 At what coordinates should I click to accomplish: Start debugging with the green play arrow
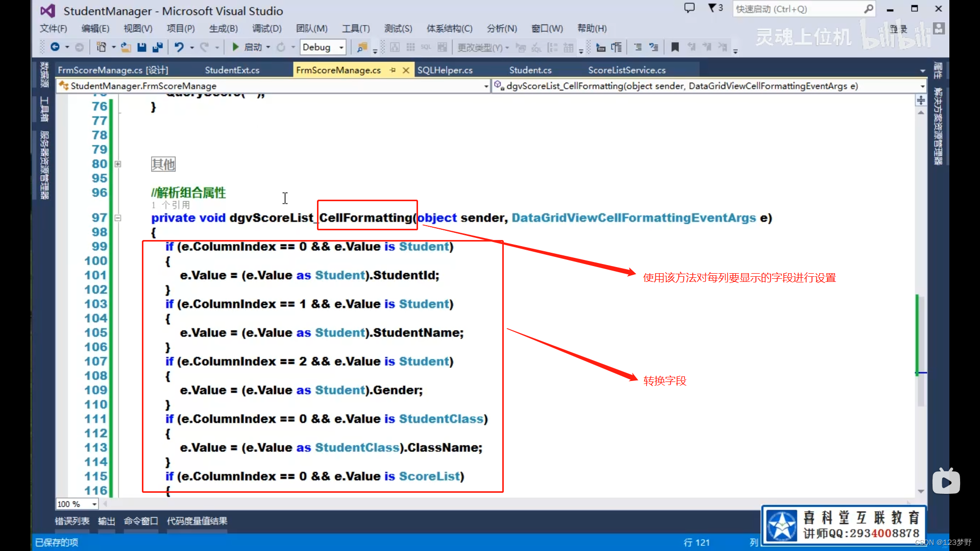point(235,47)
